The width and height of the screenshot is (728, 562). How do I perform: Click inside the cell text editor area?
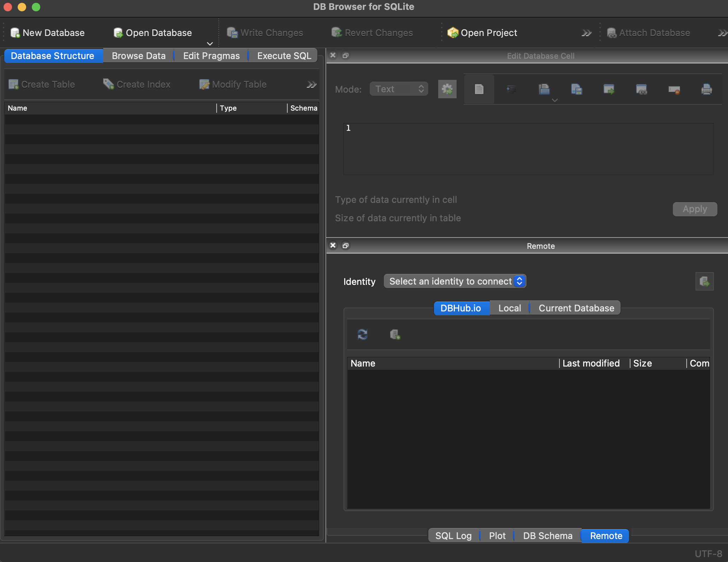[x=528, y=148]
